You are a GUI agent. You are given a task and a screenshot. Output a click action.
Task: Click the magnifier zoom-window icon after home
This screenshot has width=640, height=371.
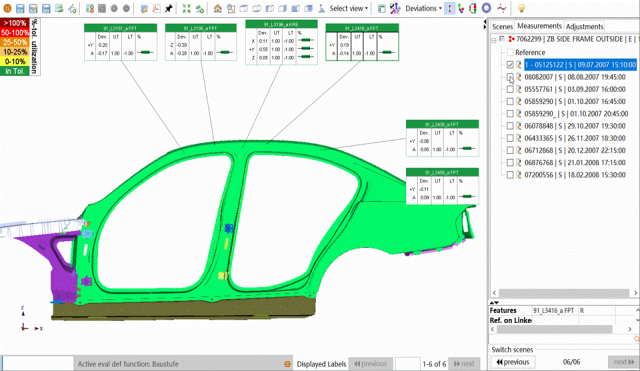click(x=231, y=8)
